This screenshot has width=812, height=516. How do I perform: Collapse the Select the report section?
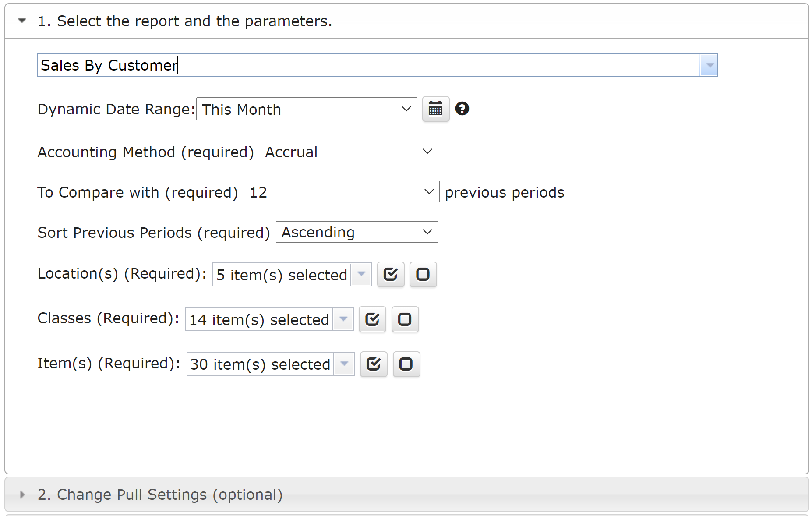pyautogui.click(x=22, y=21)
